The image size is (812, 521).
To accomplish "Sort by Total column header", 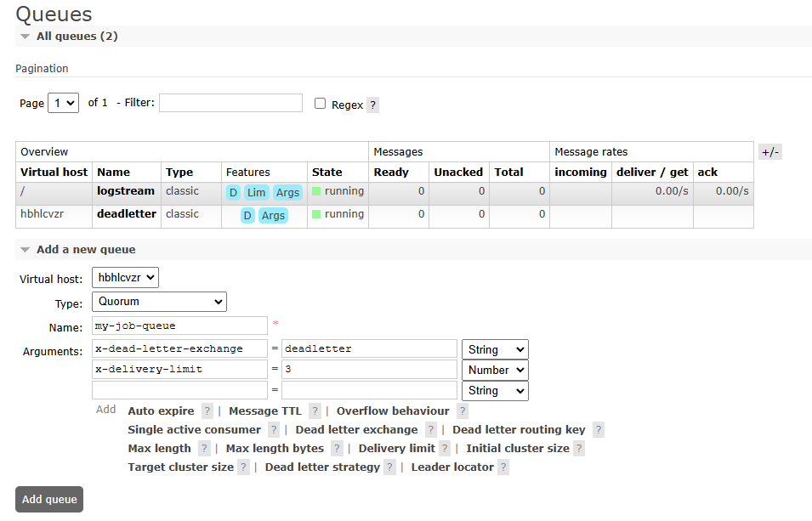I will point(508,173).
